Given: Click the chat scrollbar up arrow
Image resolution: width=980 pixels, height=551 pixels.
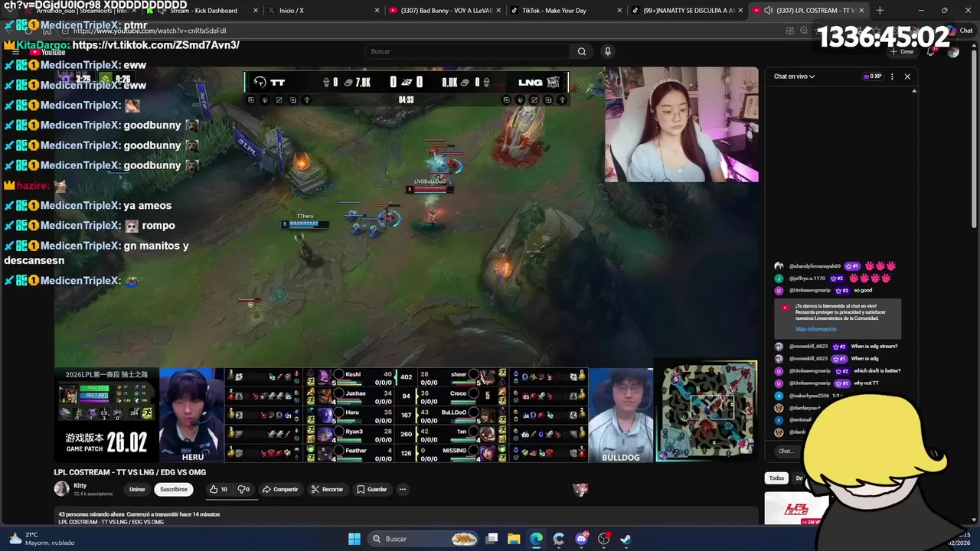Looking at the screenshot, I should point(914,91).
